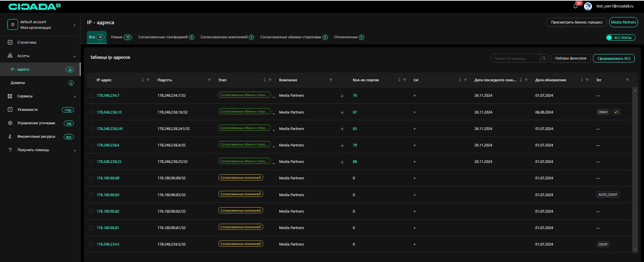Filter the IP-адрес column
Viewport: 644px width, 262px height.
tap(148, 80)
